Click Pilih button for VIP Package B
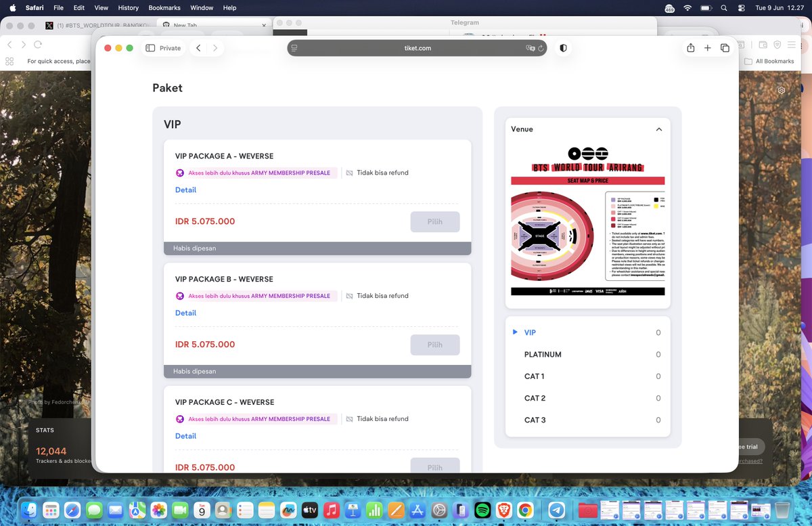Screen dimensions: 812x526 (435, 345)
